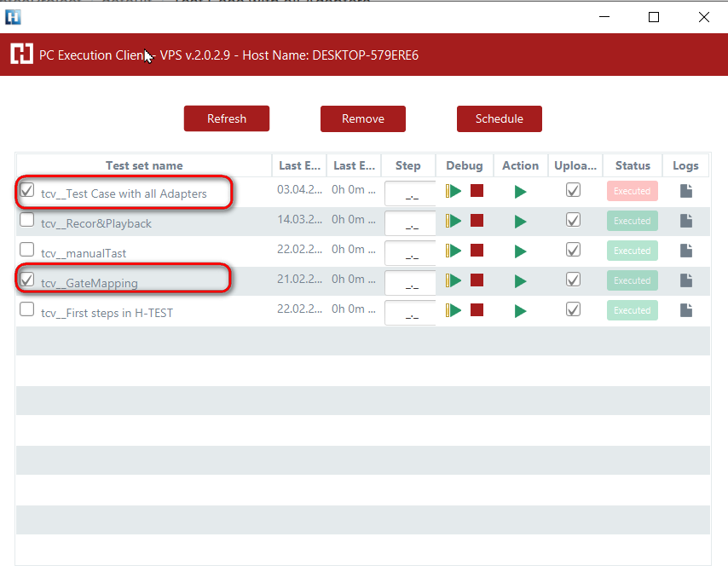Click the Refresh button
This screenshot has height=583, width=728.
click(227, 118)
